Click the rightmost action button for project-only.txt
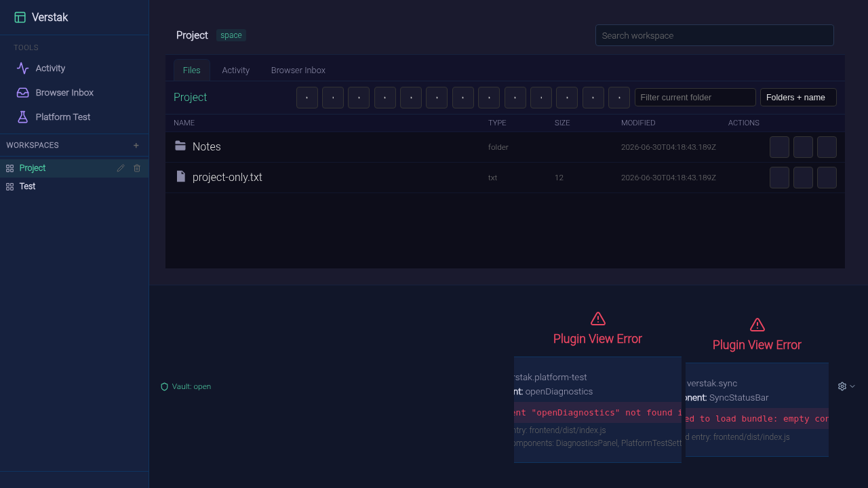The height and width of the screenshot is (488, 868). point(827,178)
